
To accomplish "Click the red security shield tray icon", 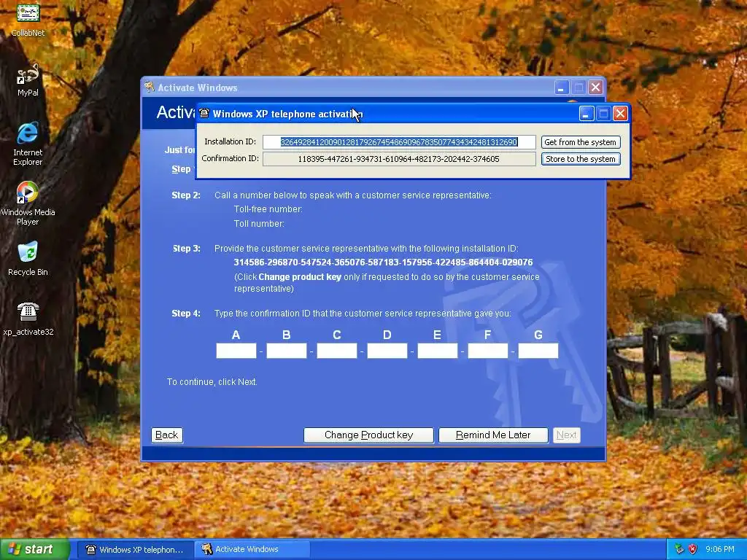I will click(x=693, y=549).
